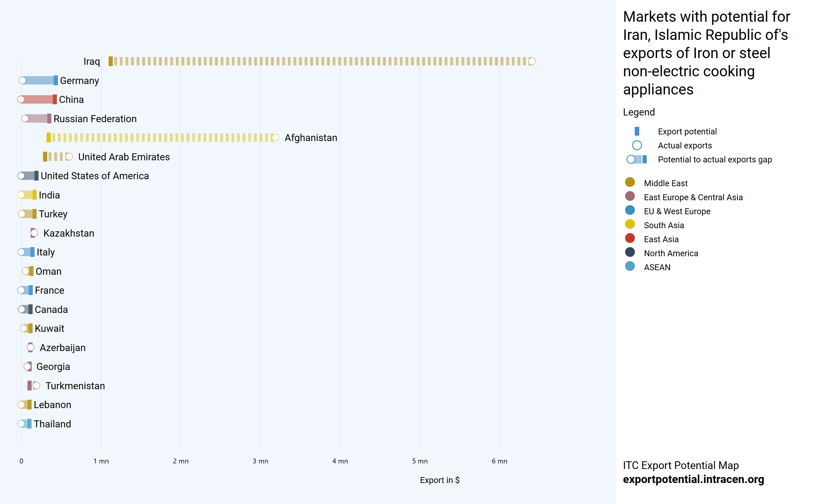Click the Middle East legend color dot
Screen dimensions: 826x504
630,182
